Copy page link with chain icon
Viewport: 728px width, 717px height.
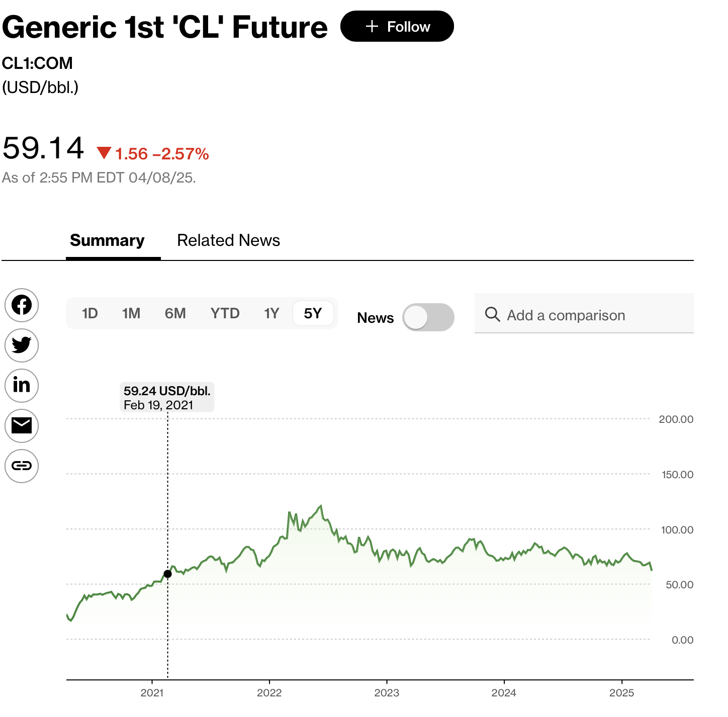click(x=22, y=466)
